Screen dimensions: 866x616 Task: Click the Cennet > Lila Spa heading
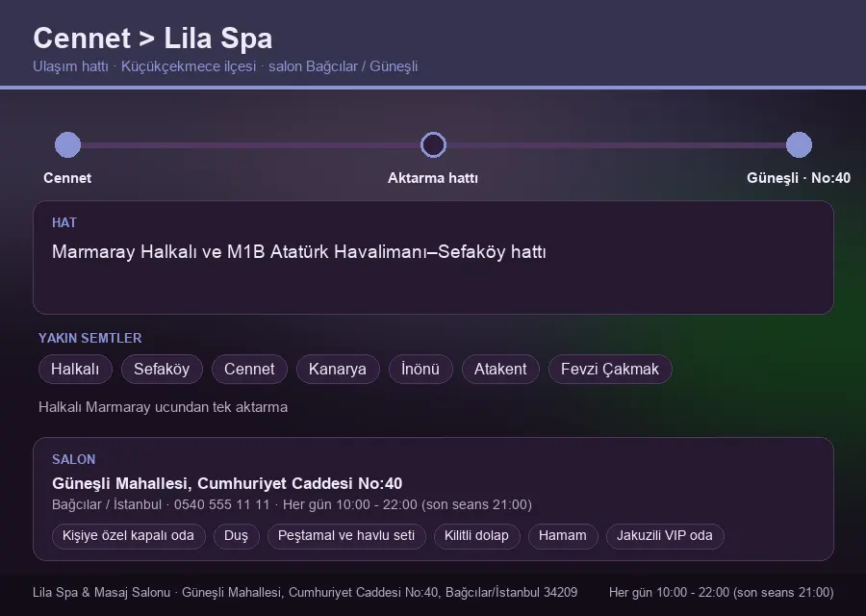tap(152, 38)
